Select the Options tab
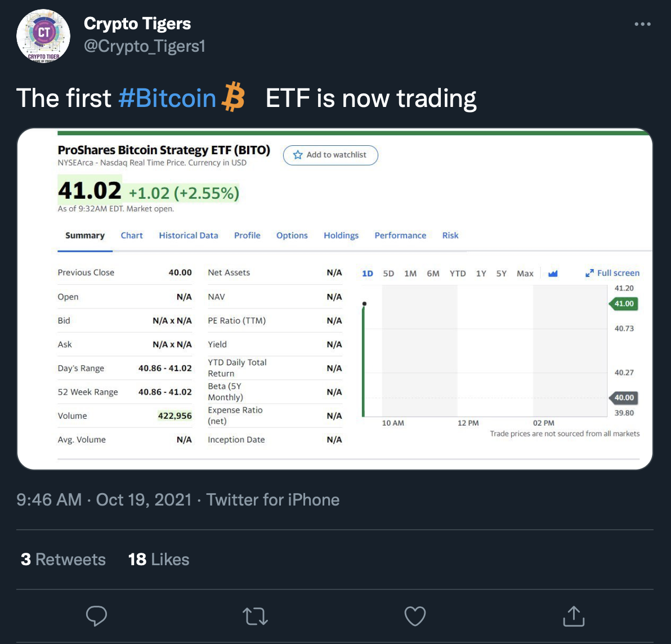 [292, 235]
